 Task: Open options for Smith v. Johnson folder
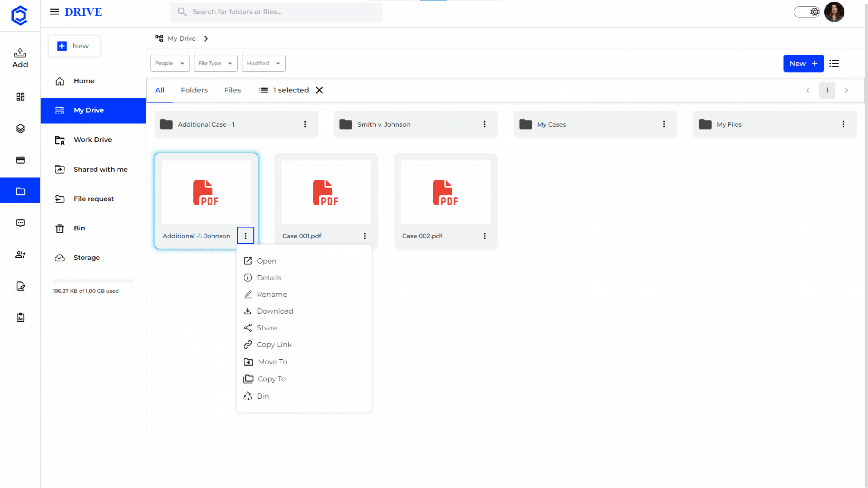pos(485,124)
